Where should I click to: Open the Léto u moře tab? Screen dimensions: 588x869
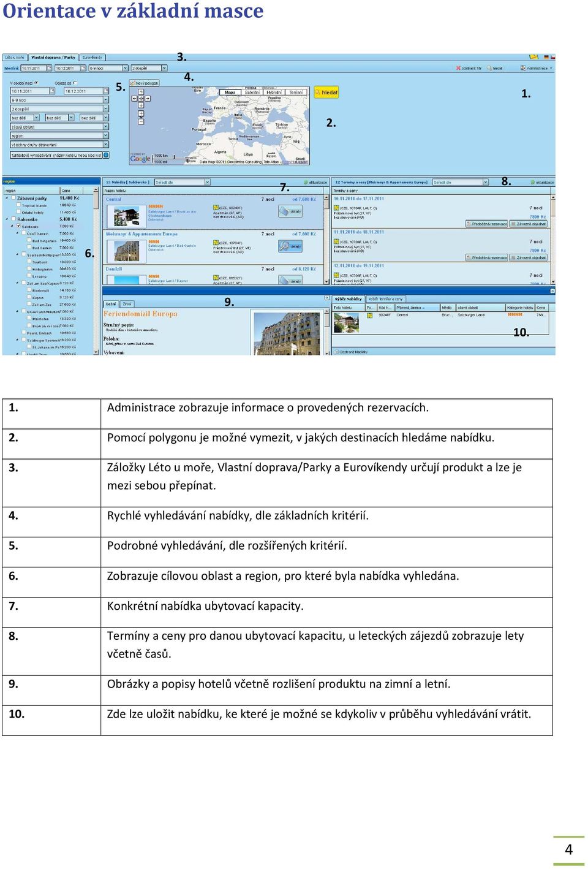coord(15,58)
